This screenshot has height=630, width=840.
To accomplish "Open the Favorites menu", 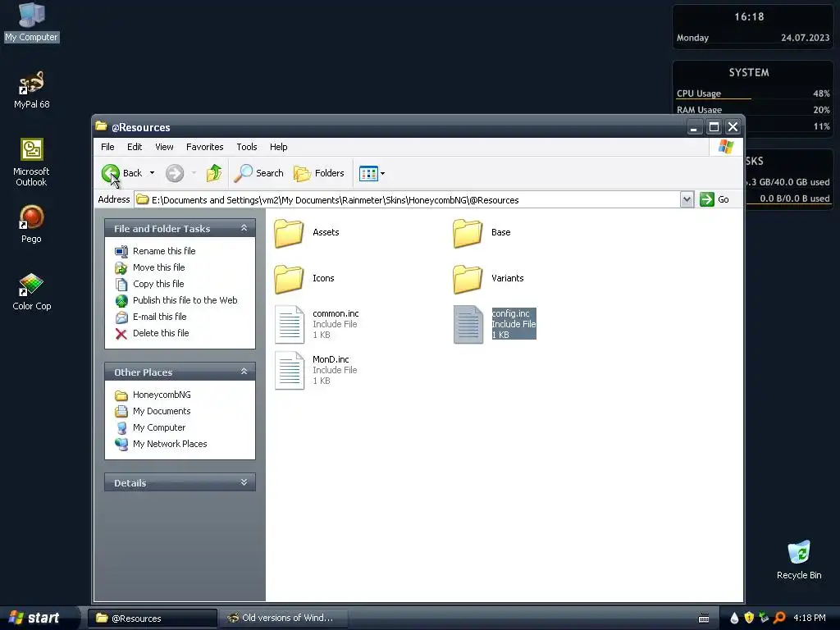I will click(204, 147).
